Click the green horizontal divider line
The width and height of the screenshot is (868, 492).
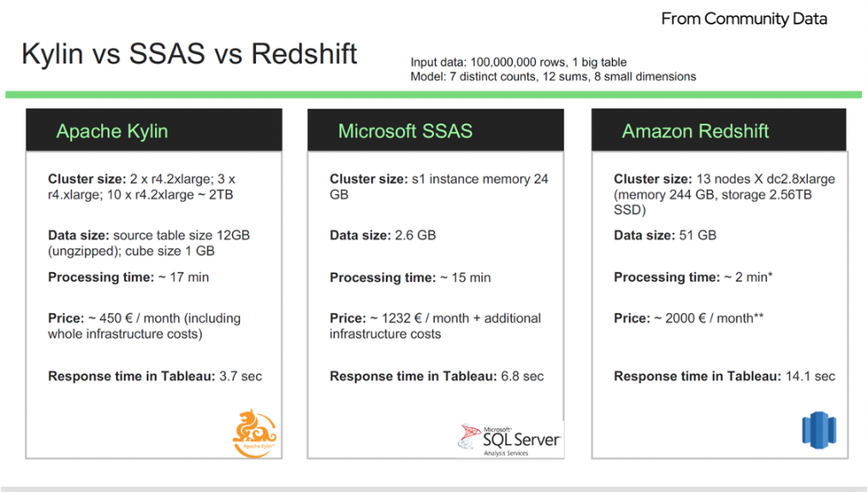[433, 95]
